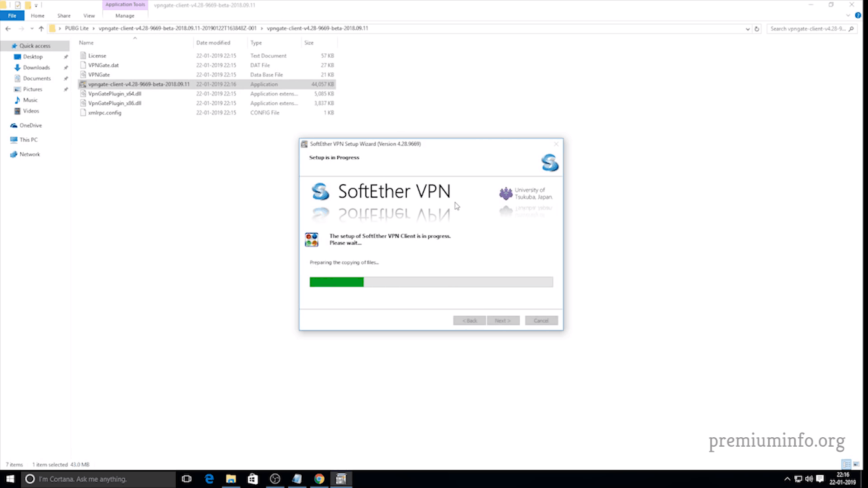The width and height of the screenshot is (868, 488).
Task: Select the License text file
Action: pos(207,56)
